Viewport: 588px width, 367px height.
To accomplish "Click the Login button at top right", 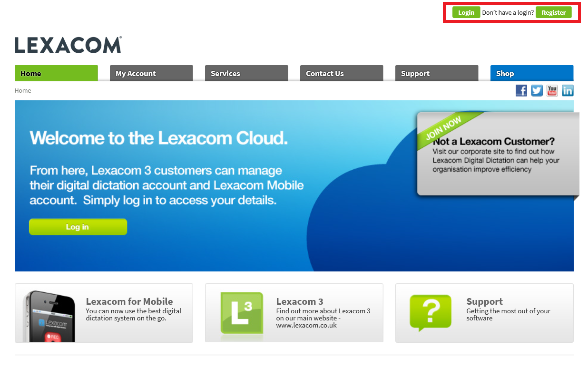I will pyautogui.click(x=466, y=12).
